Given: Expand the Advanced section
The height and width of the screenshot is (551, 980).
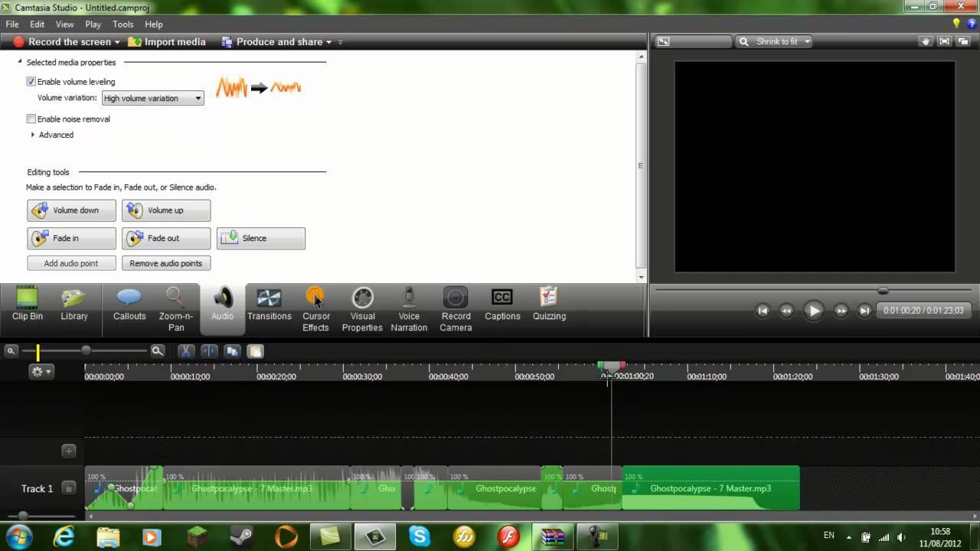Looking at the screenshot, I should (34, 135).
